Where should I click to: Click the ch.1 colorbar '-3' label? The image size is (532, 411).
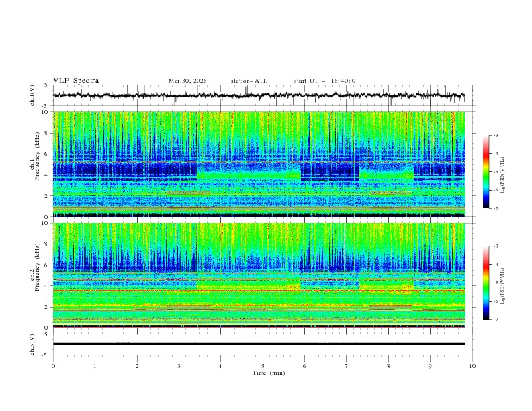click(495, 135)
